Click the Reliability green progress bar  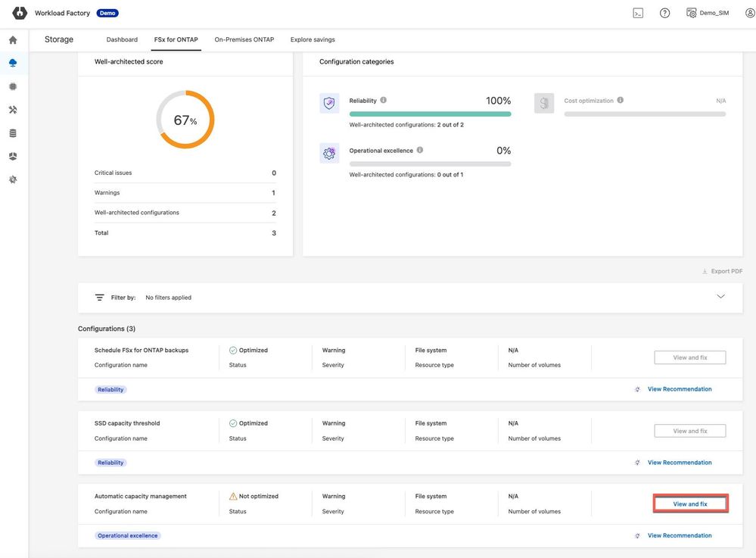click(x=430, y=114)
